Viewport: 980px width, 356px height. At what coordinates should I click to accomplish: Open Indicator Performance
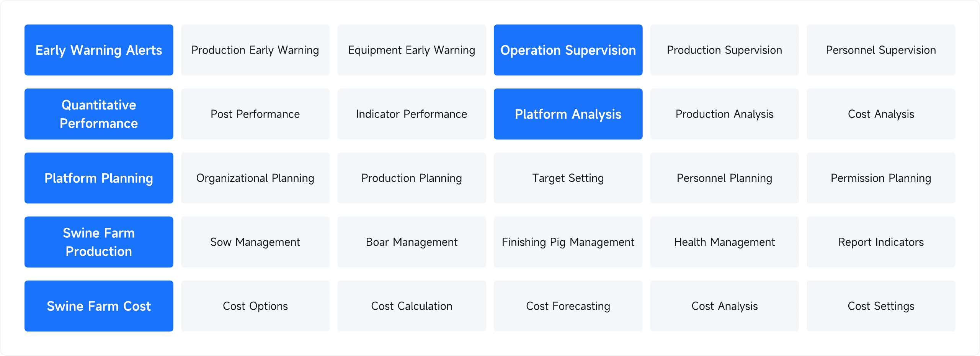click(412, 114)
